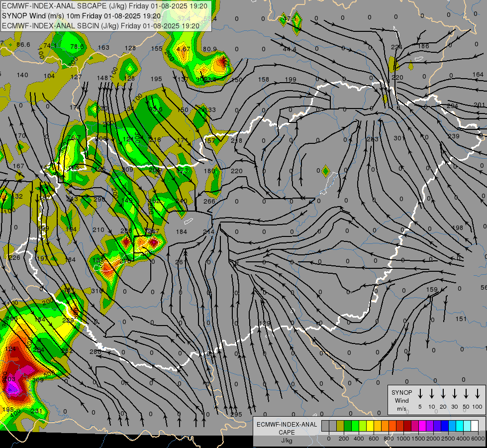The width and height of the screenshot is (487, 448).
Task: Click the 290 value on map
Action: click(x=99, y=199)
